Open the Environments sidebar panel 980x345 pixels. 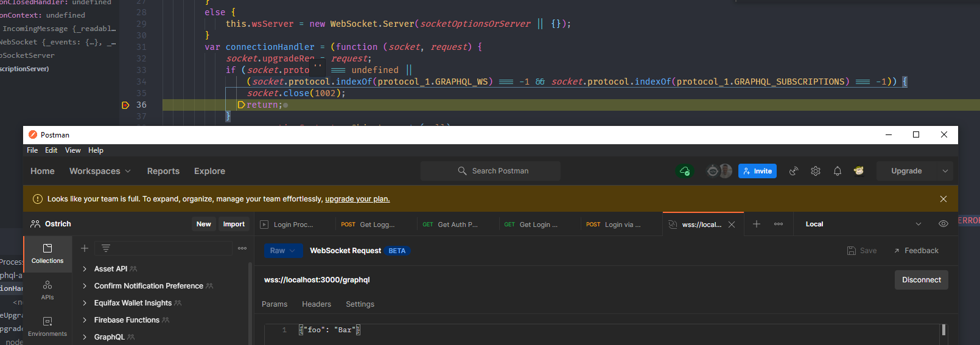(47, 327)
